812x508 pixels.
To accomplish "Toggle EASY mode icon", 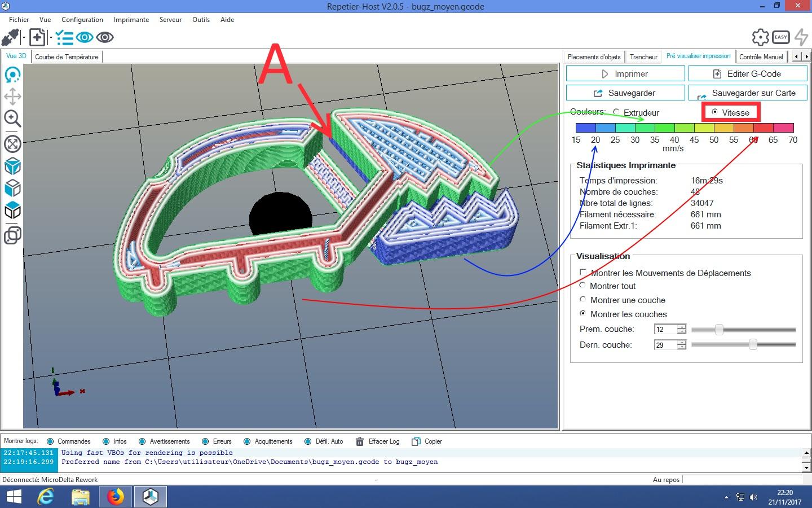I will (x=780, y=37).
